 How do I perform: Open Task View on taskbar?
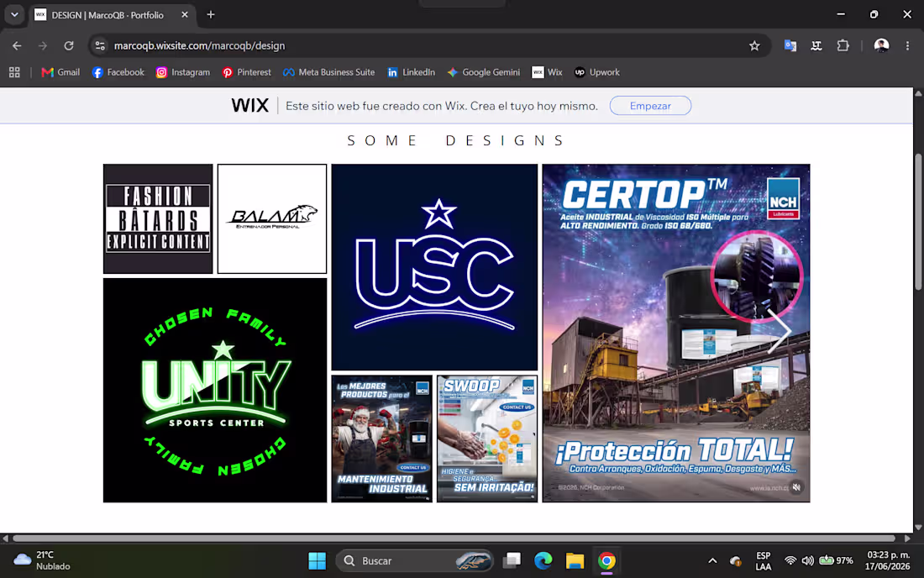512,560
